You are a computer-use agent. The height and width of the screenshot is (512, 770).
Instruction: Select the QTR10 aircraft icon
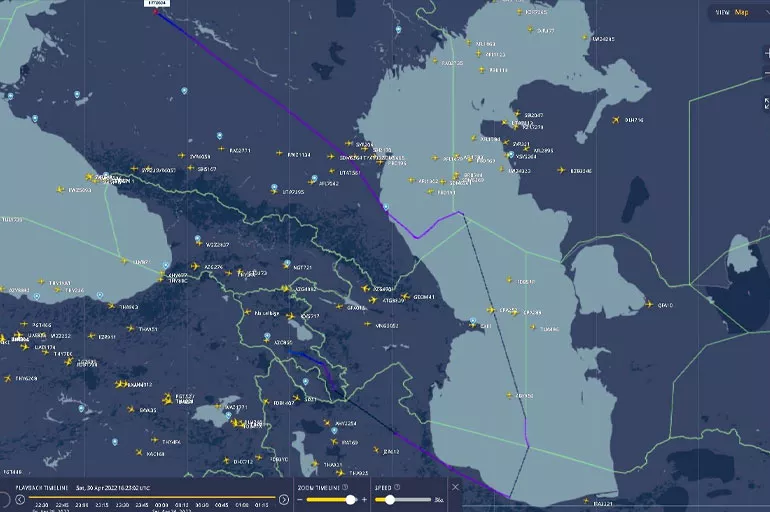648,304
